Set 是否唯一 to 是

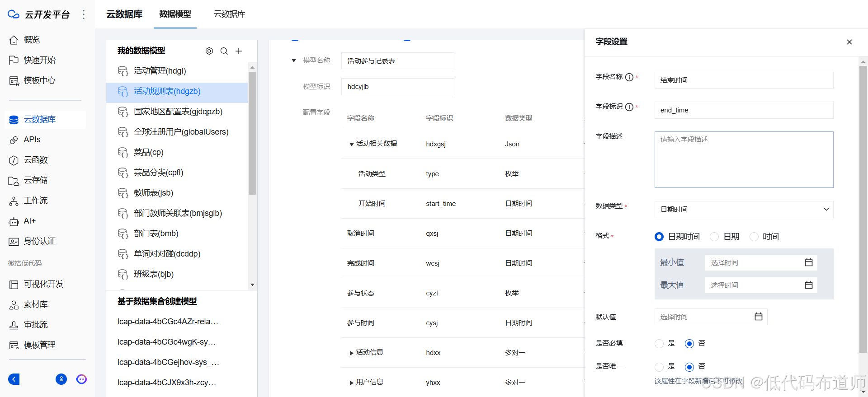point(659,366)
